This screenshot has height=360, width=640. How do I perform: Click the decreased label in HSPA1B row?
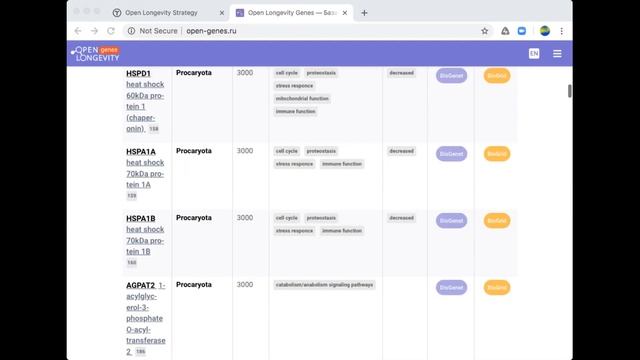[x=402, y=218]
